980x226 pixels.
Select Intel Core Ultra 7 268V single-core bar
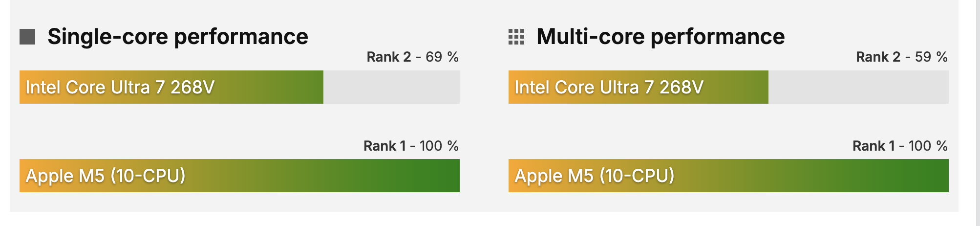(x=171, y=87)
